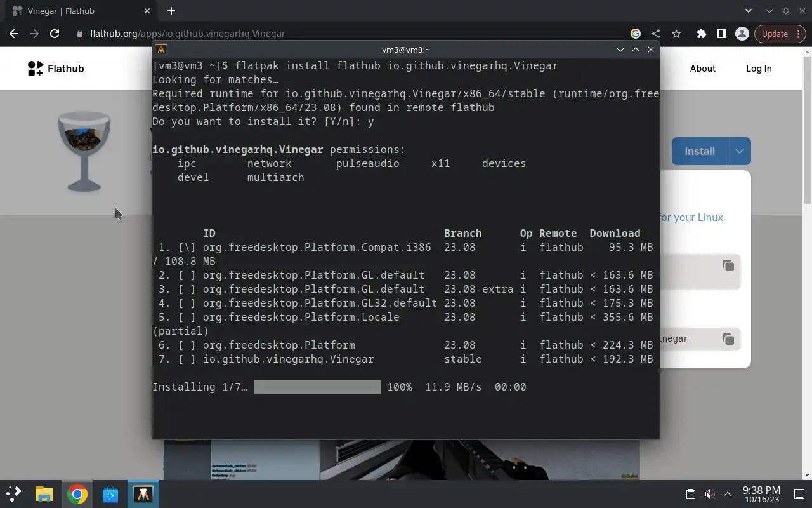Open Chrome tab search dropdown
Viewport: 812px width, 508px height.
(749, 11)
